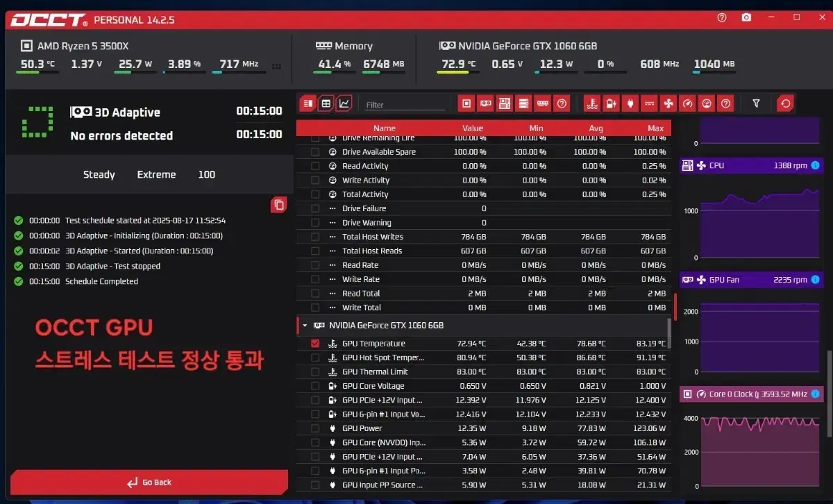Sort by the Name column header

[x=384, y=128]
